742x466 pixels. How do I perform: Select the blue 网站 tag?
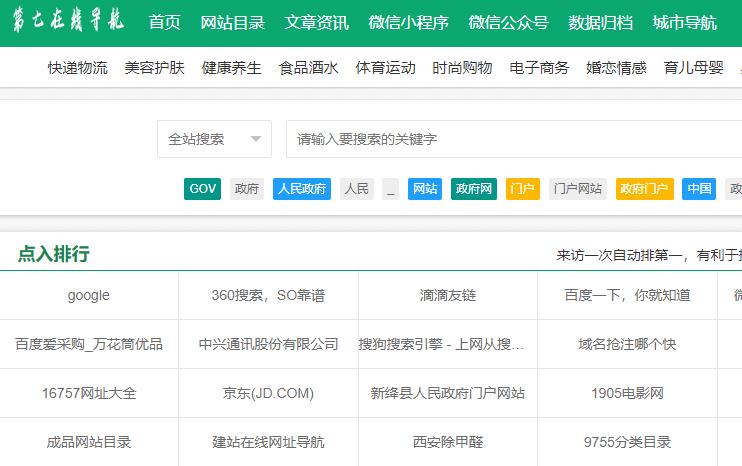click(x=425, y=189)
